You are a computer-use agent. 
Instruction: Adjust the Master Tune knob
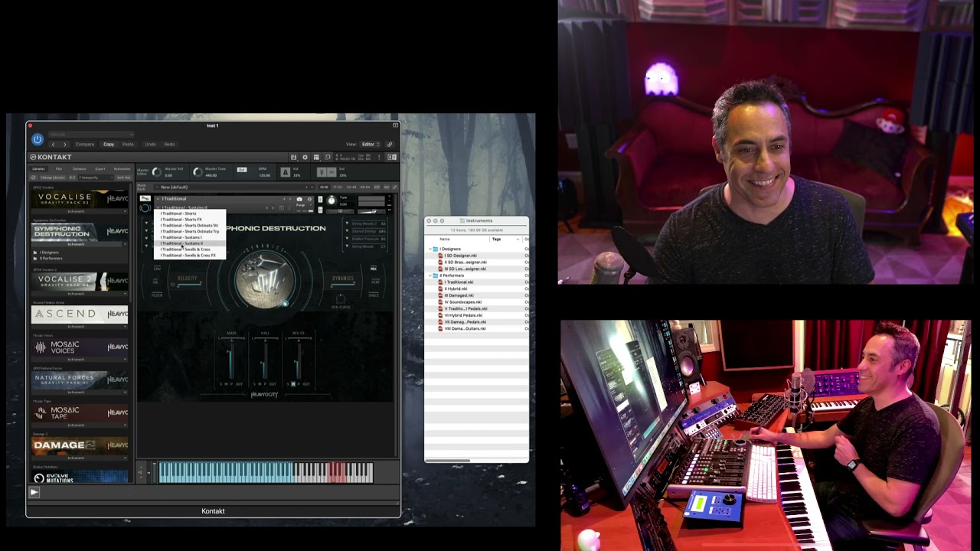click(198, 171)
